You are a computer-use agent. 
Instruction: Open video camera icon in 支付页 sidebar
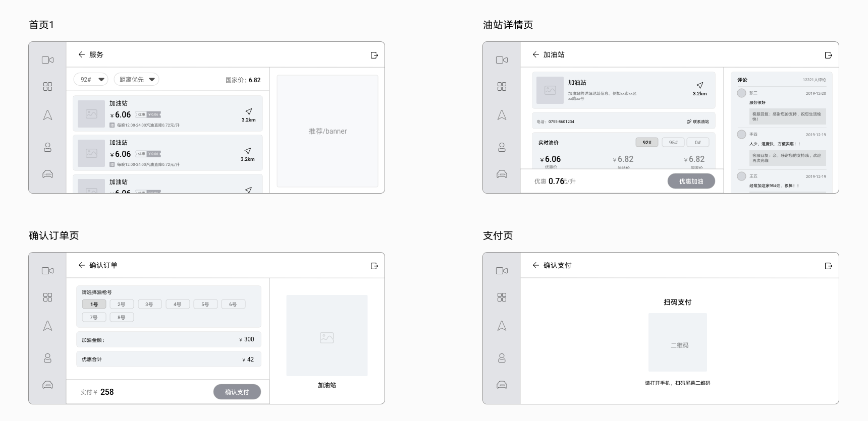coord(502,271)
